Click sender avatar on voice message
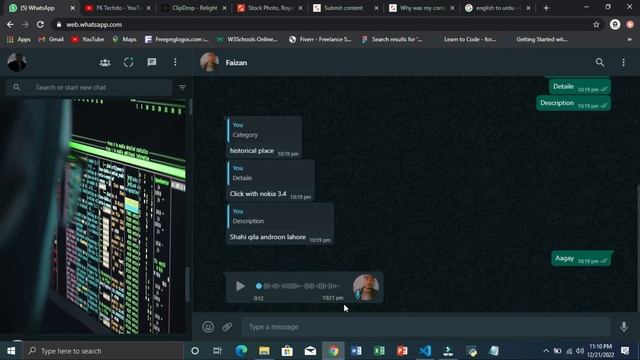This screenshot has height=360, width=640. (365, 287)
